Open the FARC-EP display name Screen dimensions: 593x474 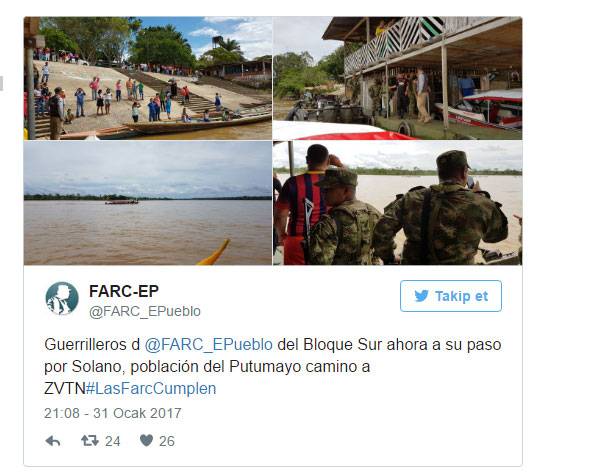point(124,291)
